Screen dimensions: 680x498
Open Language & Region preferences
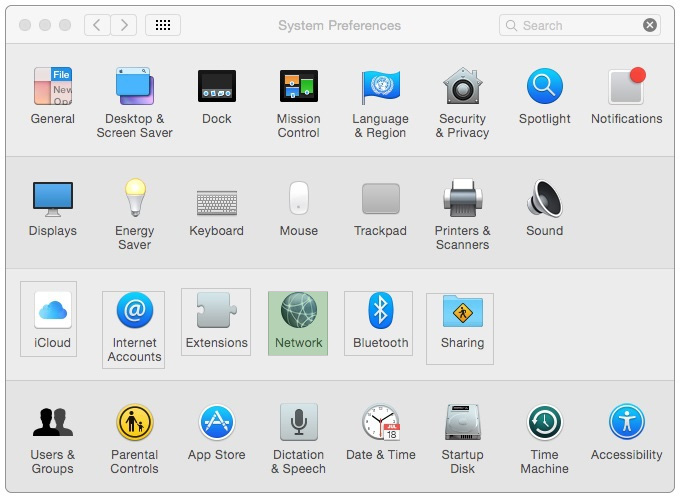(x=380, y=103)
